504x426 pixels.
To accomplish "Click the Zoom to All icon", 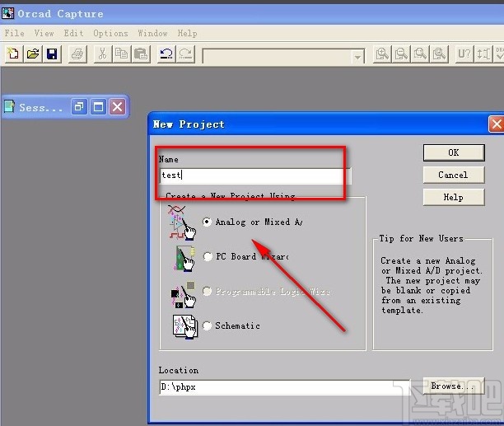I will click(439, 54).
